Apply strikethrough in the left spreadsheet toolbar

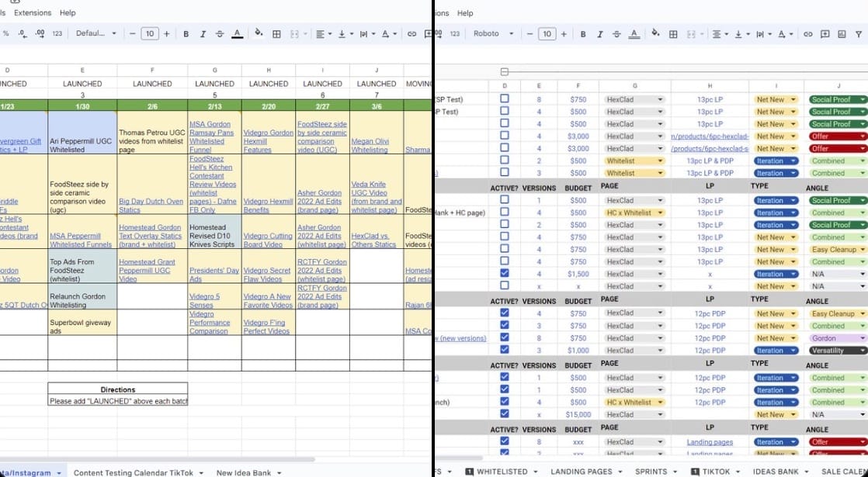pos(220,33)
